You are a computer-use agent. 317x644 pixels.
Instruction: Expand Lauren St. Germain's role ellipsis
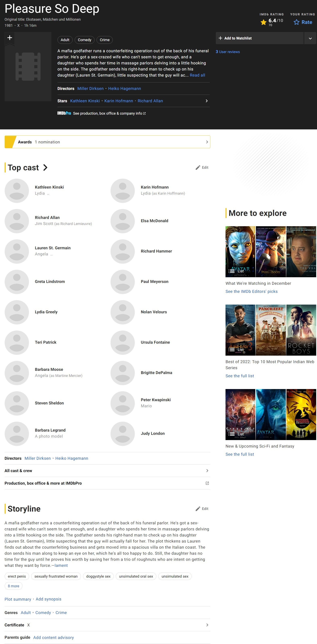pyautogui.click(x=51, y=254)
